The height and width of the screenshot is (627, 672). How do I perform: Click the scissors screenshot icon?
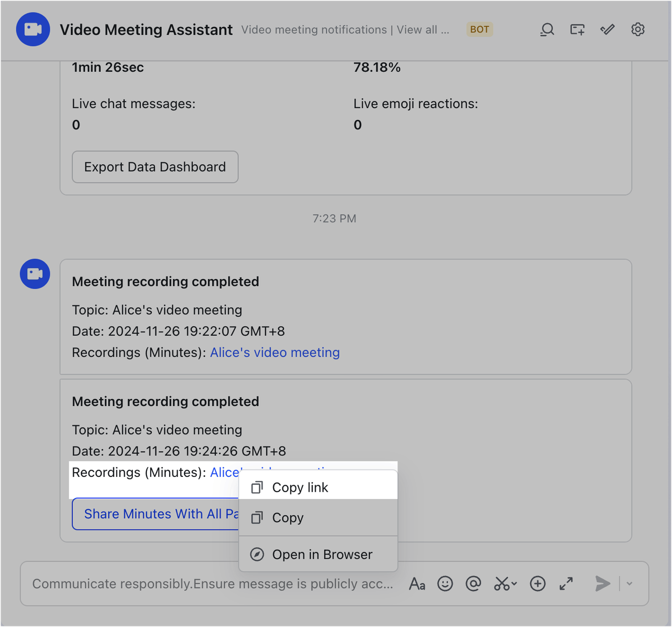tap(502, 584)
